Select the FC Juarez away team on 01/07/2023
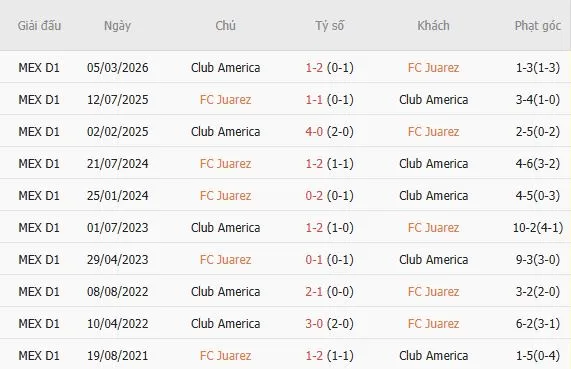This screenshot has width=571, height=369. tap(433, 228)
